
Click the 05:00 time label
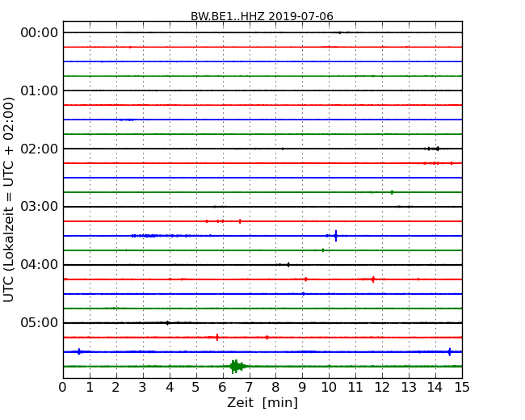(40, 322)
